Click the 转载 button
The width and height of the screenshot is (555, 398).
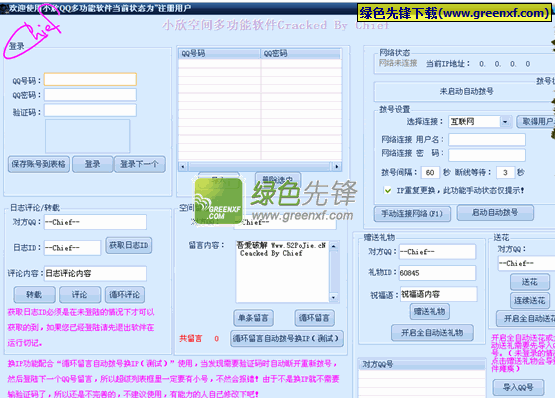pos(35,295)
